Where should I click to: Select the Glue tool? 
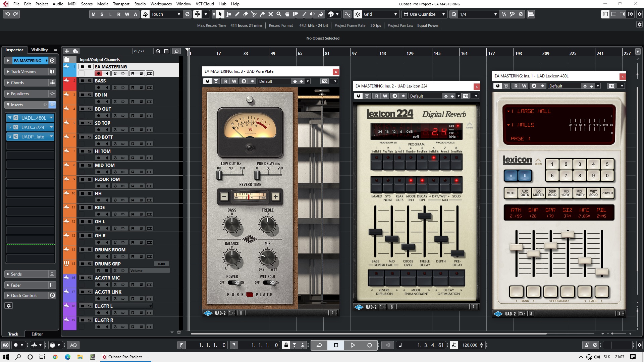[x=262, y=14]
